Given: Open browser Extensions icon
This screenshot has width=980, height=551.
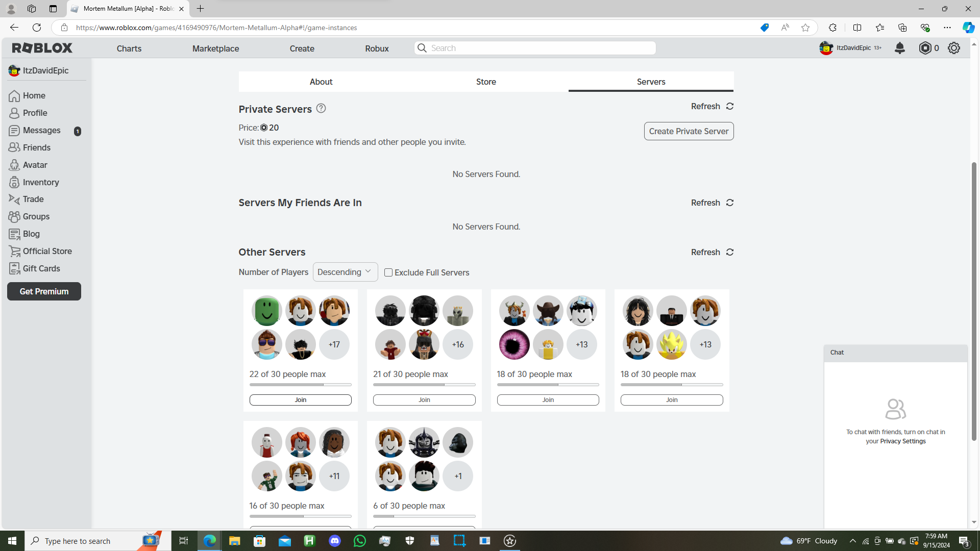Looking at the screenshot, I should [x=832, y=28].
